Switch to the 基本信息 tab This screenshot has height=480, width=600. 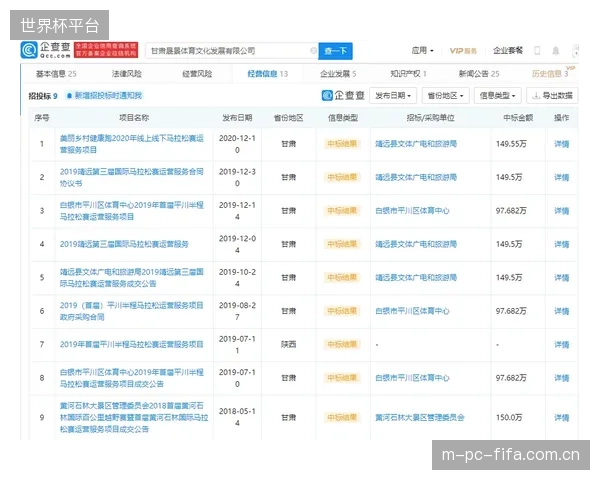pyautogui.click(x=56, y=73)
